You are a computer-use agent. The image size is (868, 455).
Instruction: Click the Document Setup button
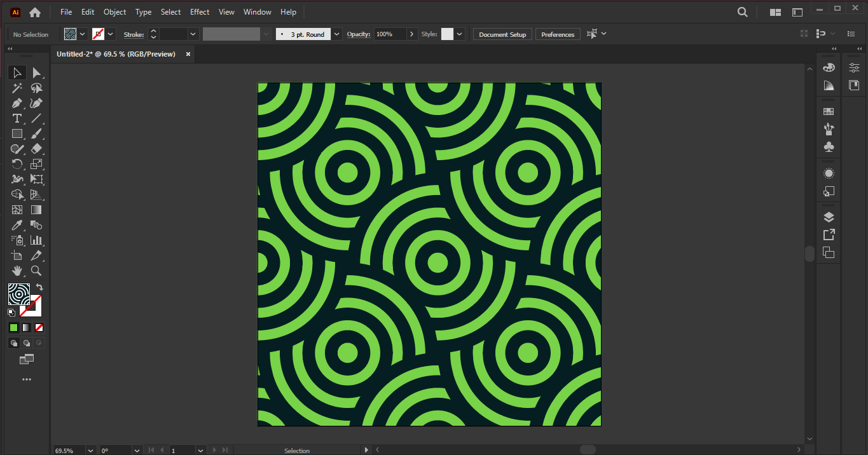point(502,34)
